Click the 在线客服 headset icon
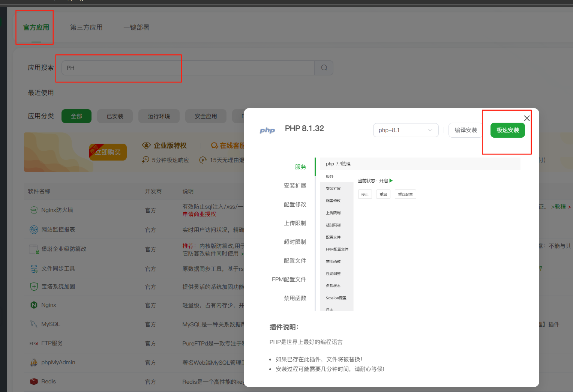The height and width of the screenshot is (392, 573). tap(214, 146)
